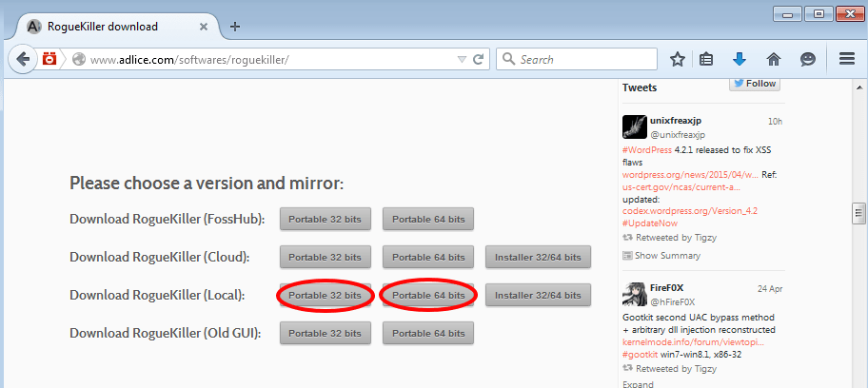Open unixfreaxjp profile avatar
868x388 pixels.
click(x=635, y=126)
